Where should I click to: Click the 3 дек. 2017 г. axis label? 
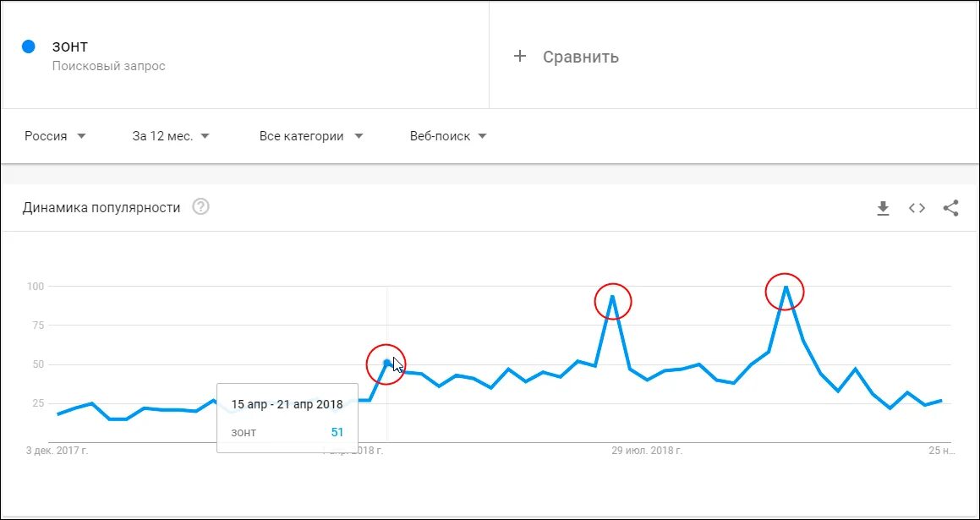point(57,450)
